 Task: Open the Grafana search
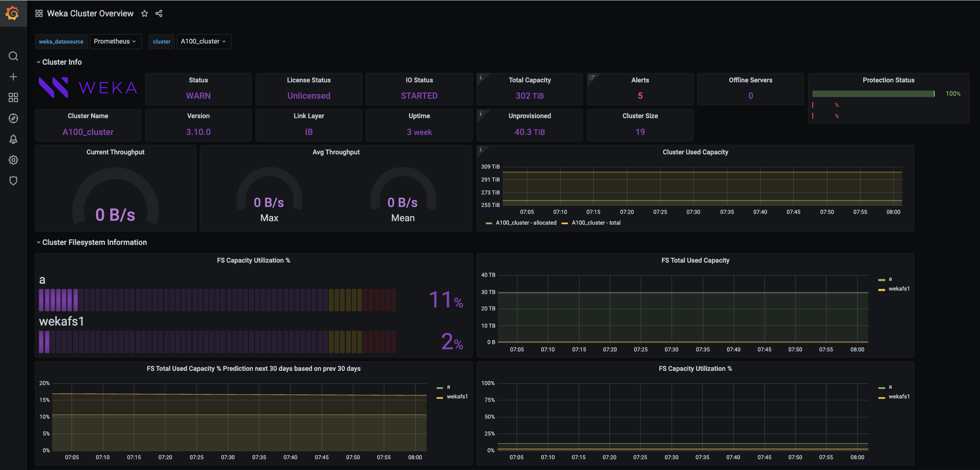(x=13, y=56)
